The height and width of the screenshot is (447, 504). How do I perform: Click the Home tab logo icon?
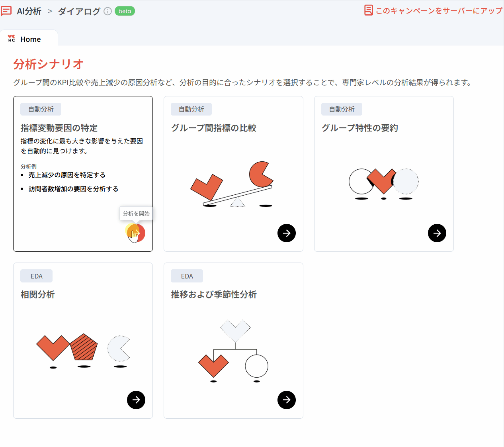click(12, 38)
